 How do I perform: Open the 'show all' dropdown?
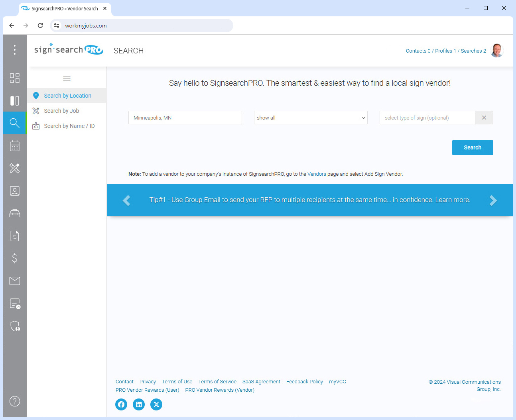click(311, 118)
